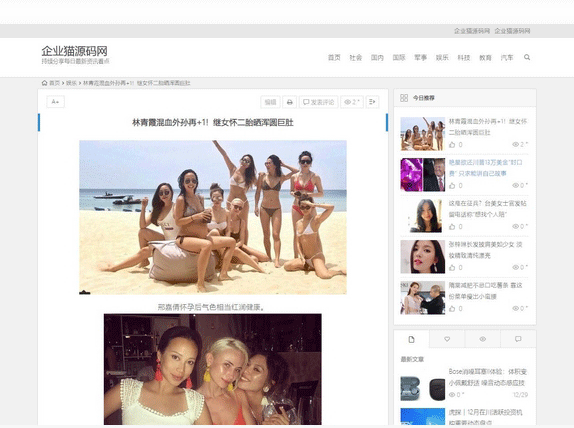Open sidebar beach group thumbnail

[422, 134]
